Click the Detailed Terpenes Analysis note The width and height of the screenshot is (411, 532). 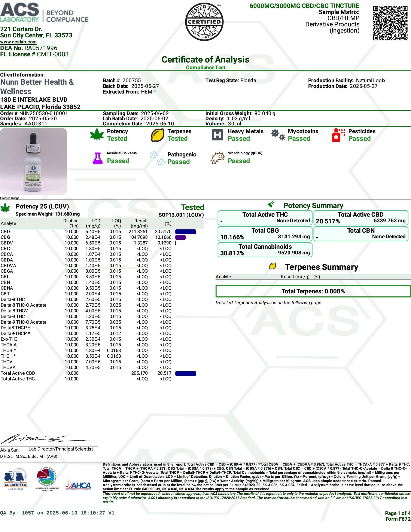[268, 303]
